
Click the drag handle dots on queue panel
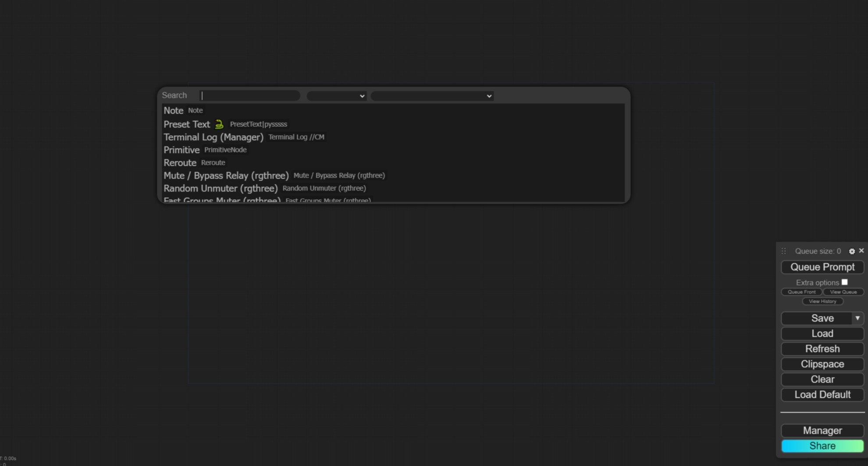tap(783, 251)
